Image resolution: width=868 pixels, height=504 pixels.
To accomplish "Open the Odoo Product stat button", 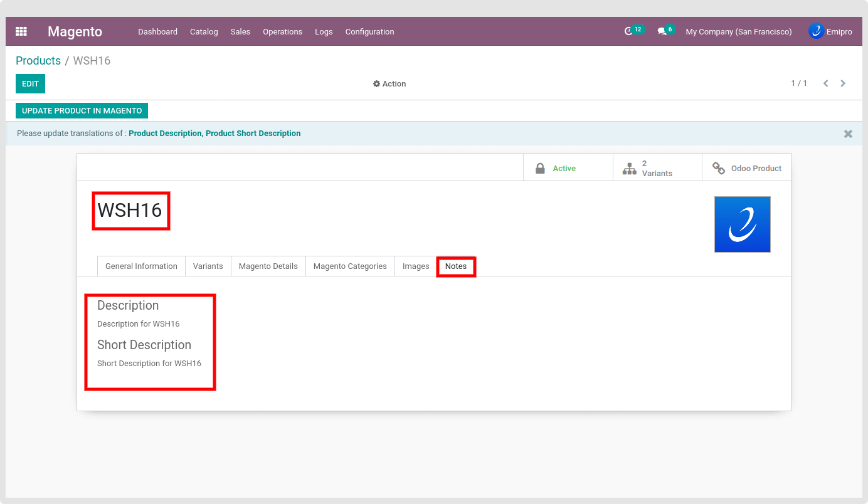I will click(746, 167).
